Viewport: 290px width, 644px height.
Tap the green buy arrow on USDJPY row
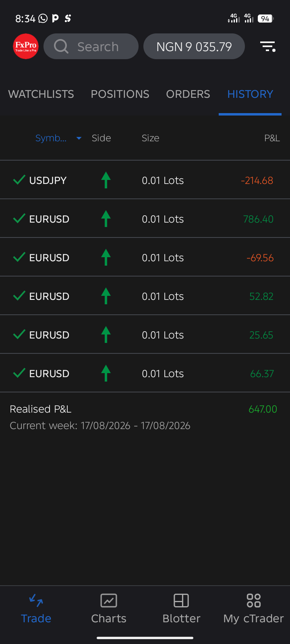click(x=106, y=180)
